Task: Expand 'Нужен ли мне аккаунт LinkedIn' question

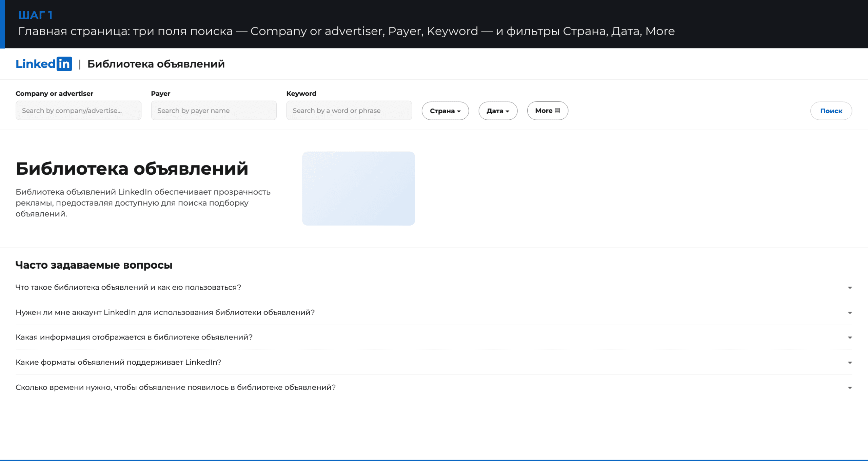Action: (x=434, y=312)
